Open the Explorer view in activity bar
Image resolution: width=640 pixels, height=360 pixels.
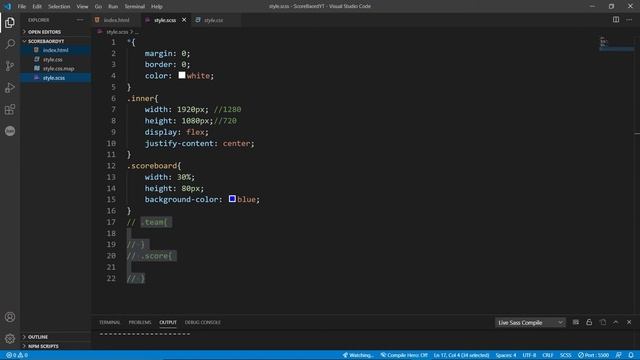click(x=10, y=22)
